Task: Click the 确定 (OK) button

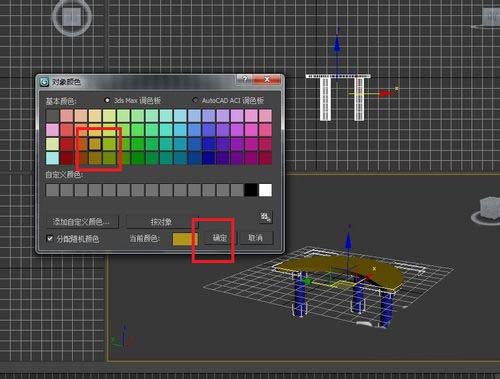Action: point(220,238)
